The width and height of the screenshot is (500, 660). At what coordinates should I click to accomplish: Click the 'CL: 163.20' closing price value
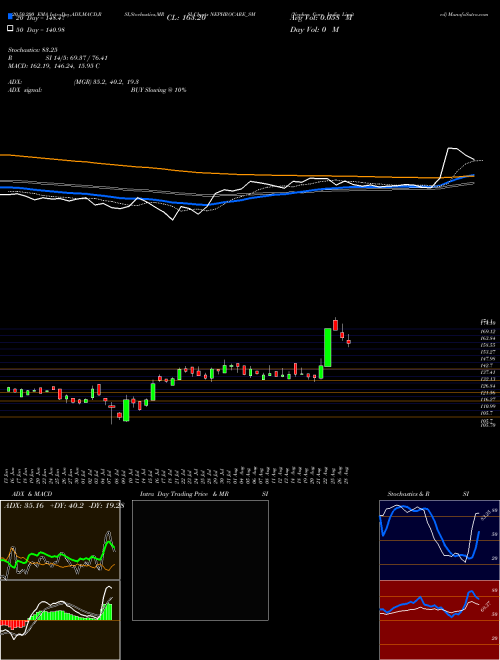tap(186, 18)
